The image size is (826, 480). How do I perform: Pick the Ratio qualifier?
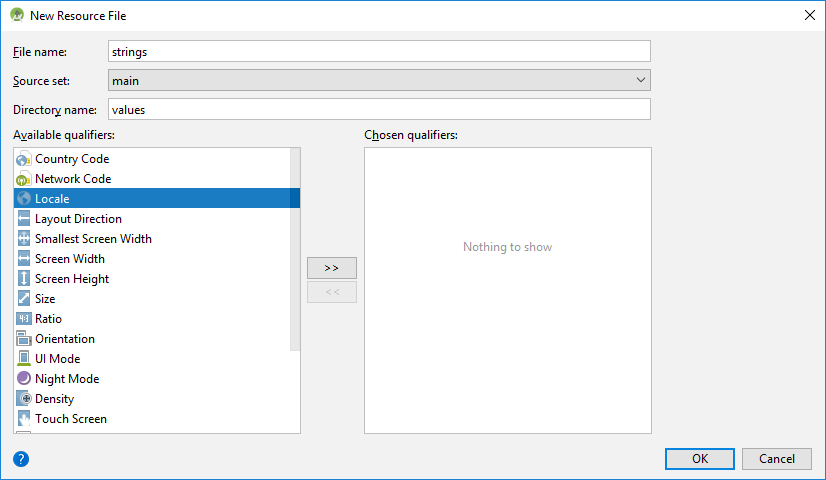coord(48,319)
